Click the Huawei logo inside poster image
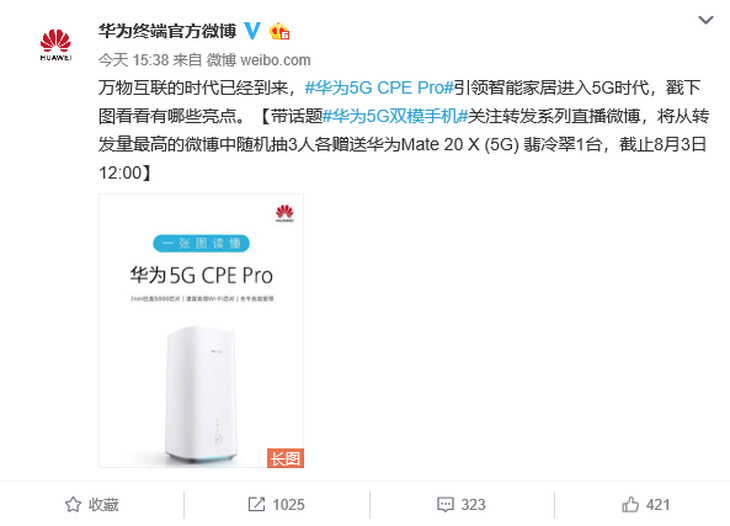 [x=284, y=213]
